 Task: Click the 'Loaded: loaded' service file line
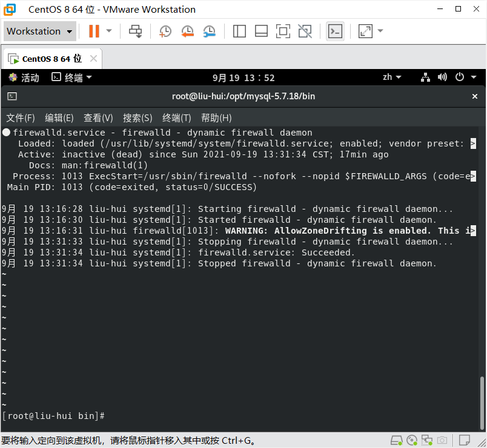point(247,143)
